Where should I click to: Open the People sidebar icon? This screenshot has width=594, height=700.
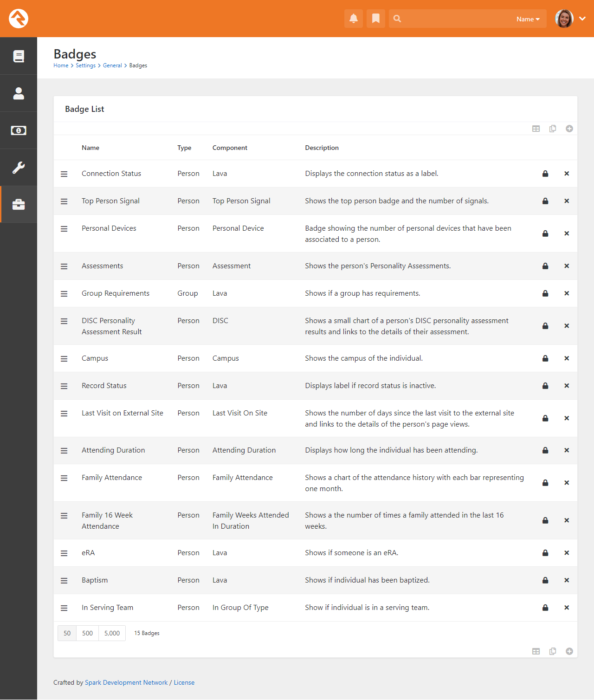point(19,93)
